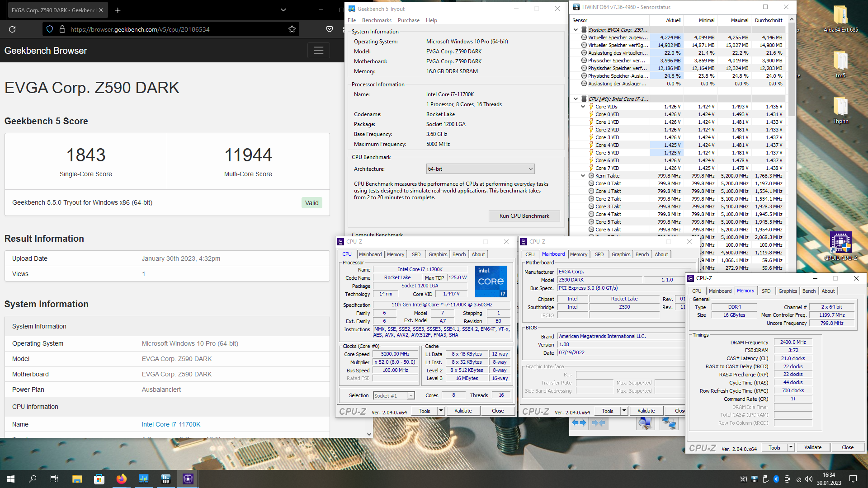Image resolution: width=868 pixels, height=488 pixels.
Task: Click Close in the first CPU-Z window
Action: [x=498, y=411]
